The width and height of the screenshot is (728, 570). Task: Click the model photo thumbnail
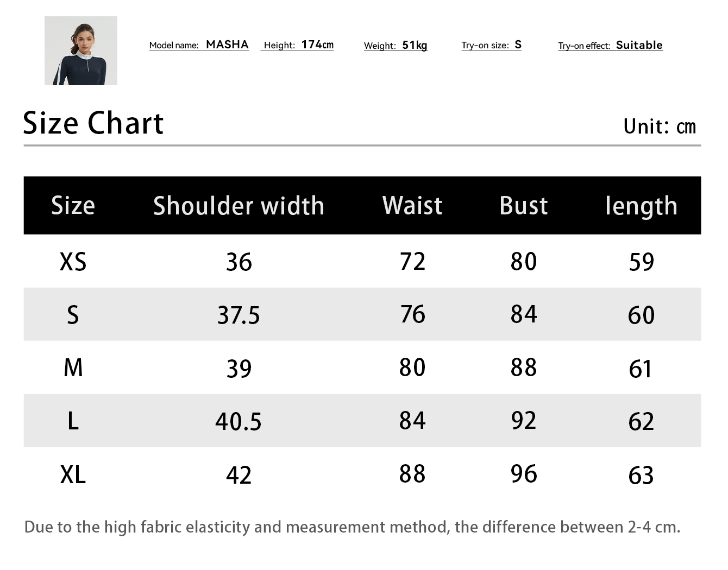pyautogui.click(x=81, y=50)
